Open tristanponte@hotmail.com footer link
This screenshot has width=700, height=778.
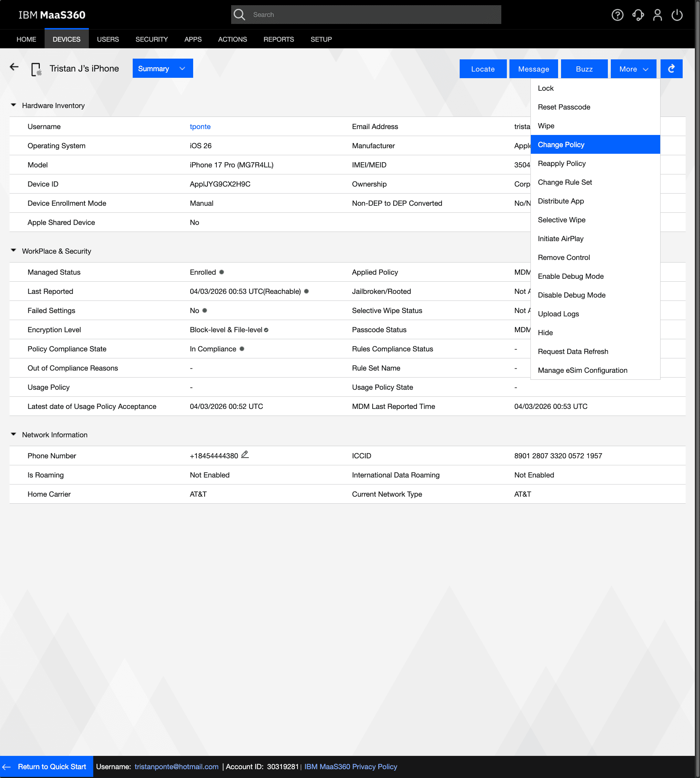point(176,767)
